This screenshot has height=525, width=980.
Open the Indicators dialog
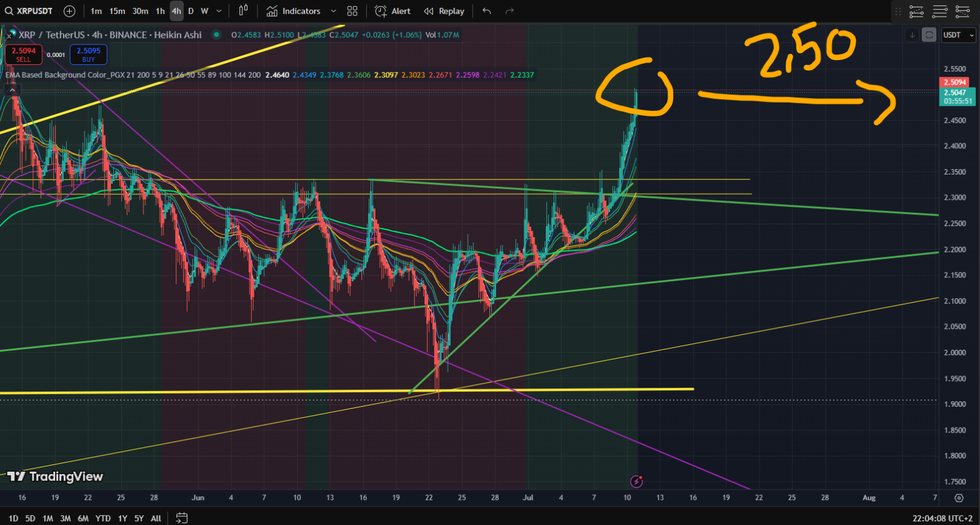coord(293,11)
